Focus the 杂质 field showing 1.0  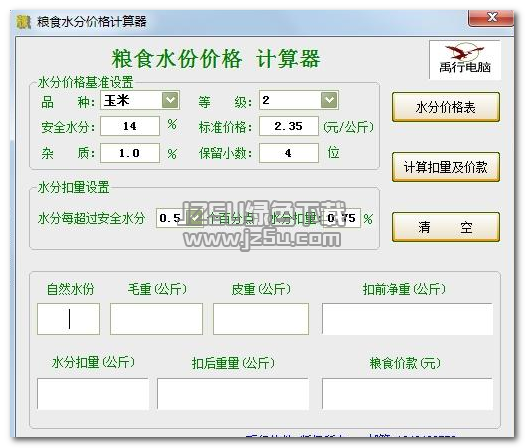[130, 153]
